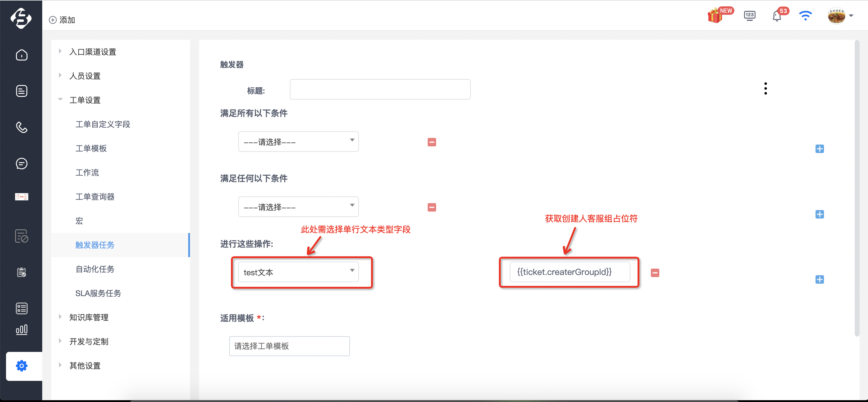868x402 pixels.
Task: Click the 标题 title input field
Action: click(x=380, y=89)
